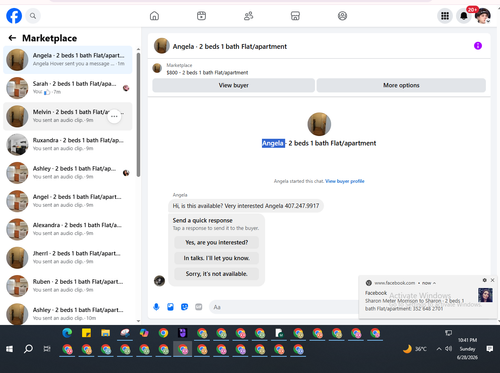Open notification popup settings gear

coord(484,280)
